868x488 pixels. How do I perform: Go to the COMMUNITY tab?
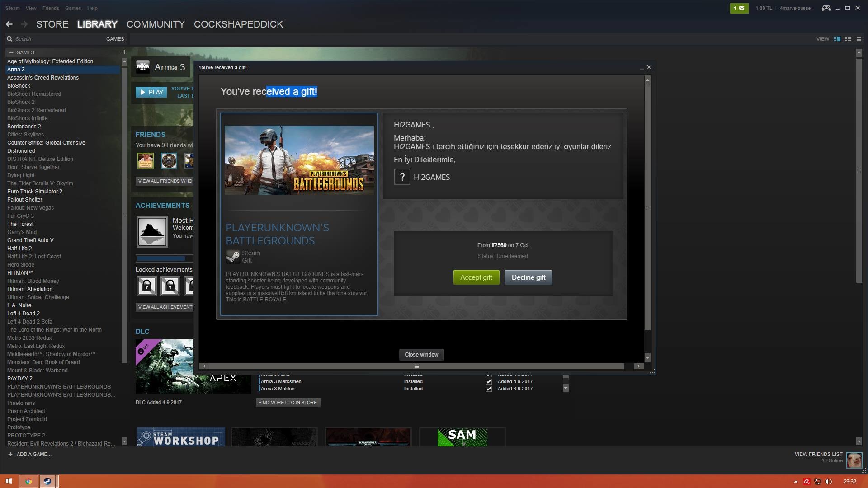tap(156, 24)
